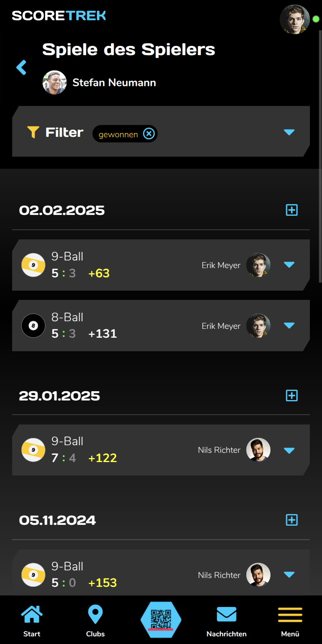The image size is (322, 644).
Task: Go back using the blue chevron arrow
Action: [x=21, y=68]
